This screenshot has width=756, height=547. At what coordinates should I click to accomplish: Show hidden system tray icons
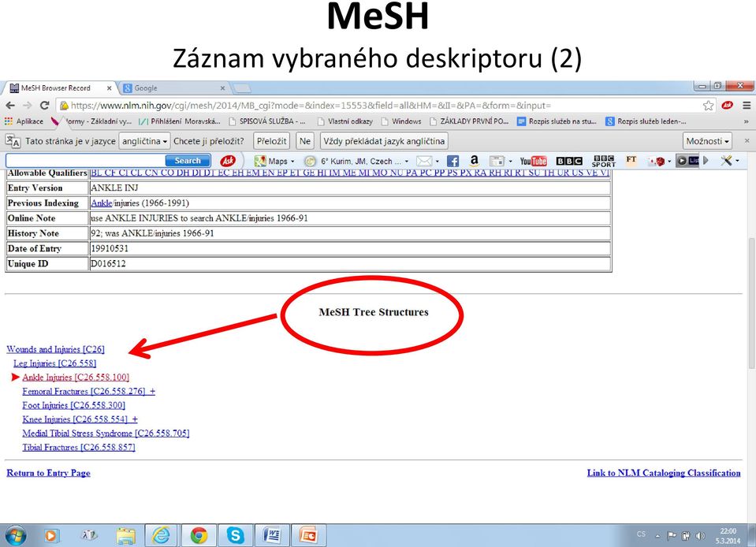657,536
